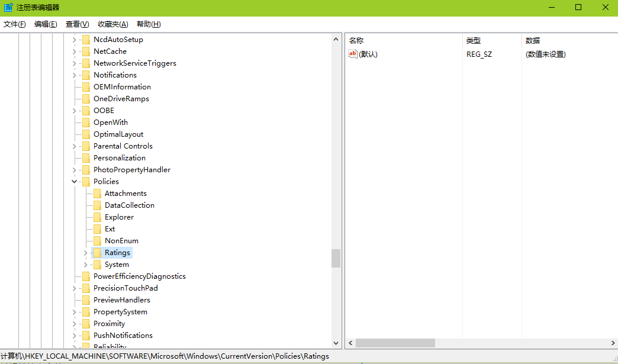Click the Attachments folder icon
Viewport: 618px width, 364px height.
97,194
